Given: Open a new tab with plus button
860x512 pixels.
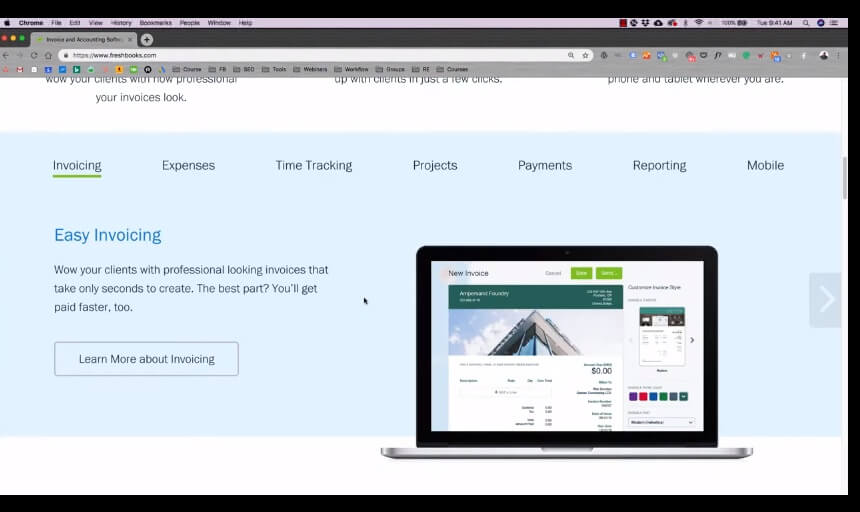Looking at the screenshot, I should pyautogui.click(x=146, y=39).
